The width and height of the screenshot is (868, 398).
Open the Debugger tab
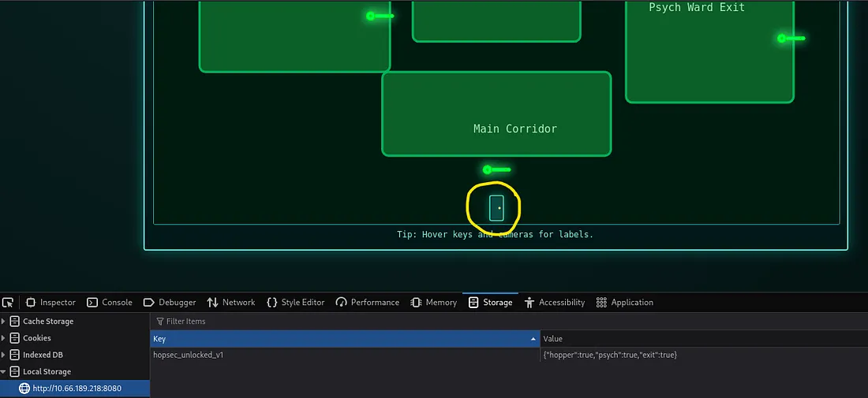click(170, 303)
